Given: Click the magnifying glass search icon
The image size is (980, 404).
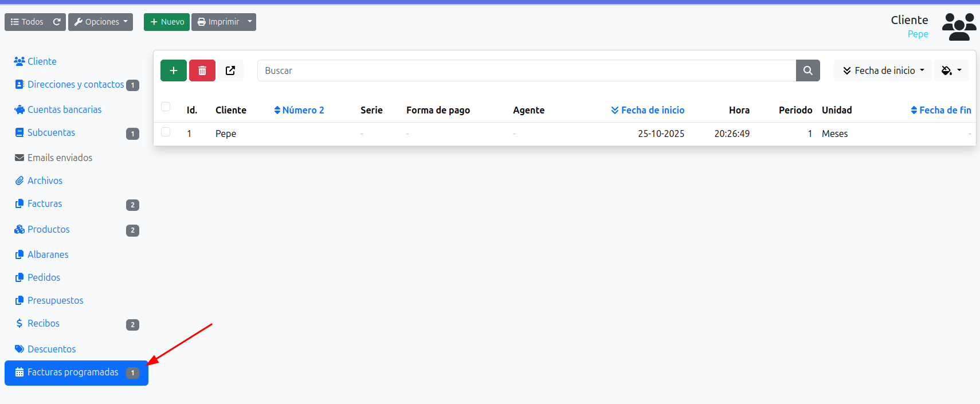Looking at the screenshot, I should coord(807,70).
